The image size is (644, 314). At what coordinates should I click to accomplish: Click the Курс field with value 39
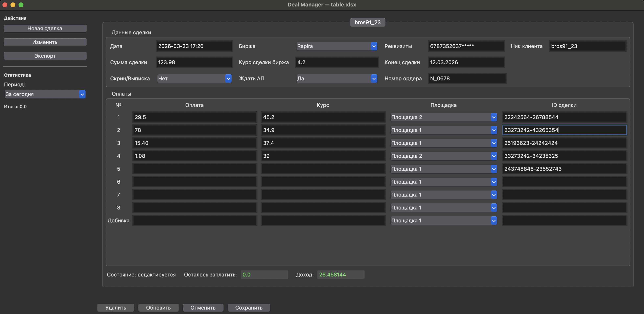pyautogui.click(x=323, y=156)
